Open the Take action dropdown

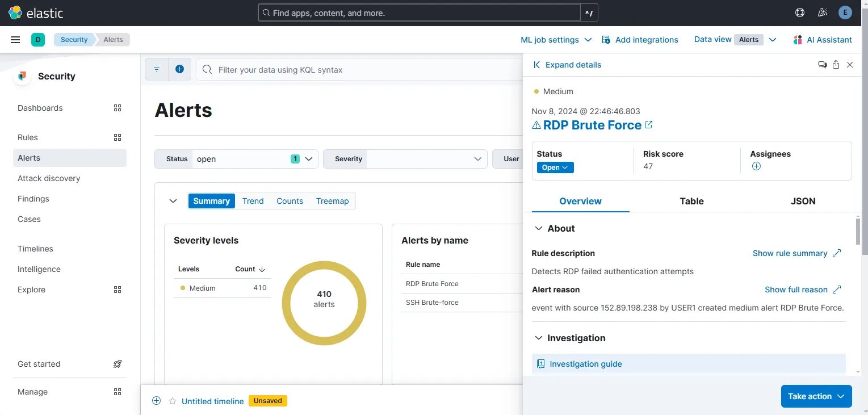pyautogui.click(x=815, y=396)
